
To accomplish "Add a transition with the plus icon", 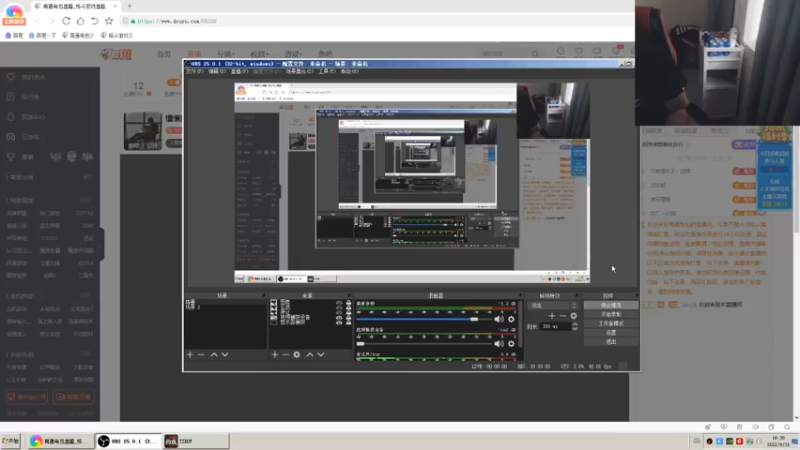I will tap(552, 316).
